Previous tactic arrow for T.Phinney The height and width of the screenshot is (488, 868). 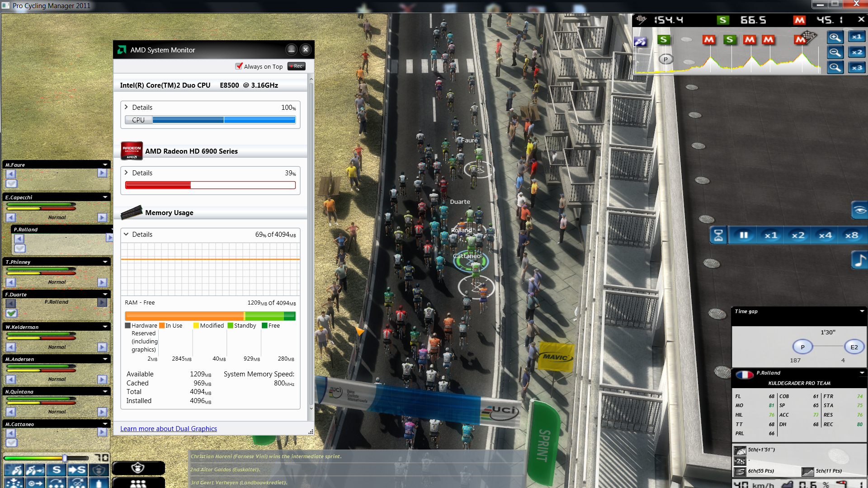click(11, 282)
